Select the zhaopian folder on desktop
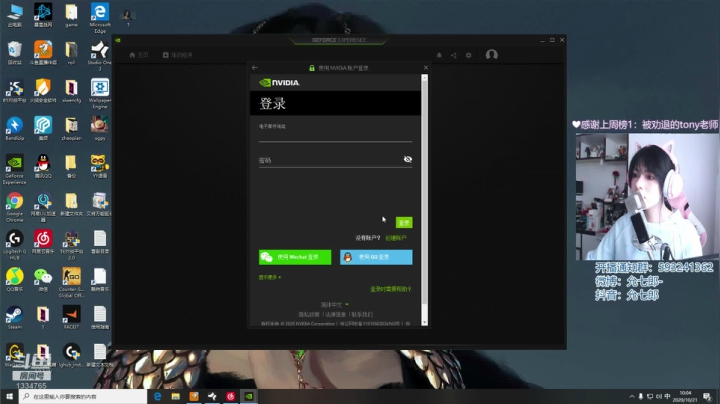This screenshot has height=404, width=720. pyautogui.click(x=71, y=128)
